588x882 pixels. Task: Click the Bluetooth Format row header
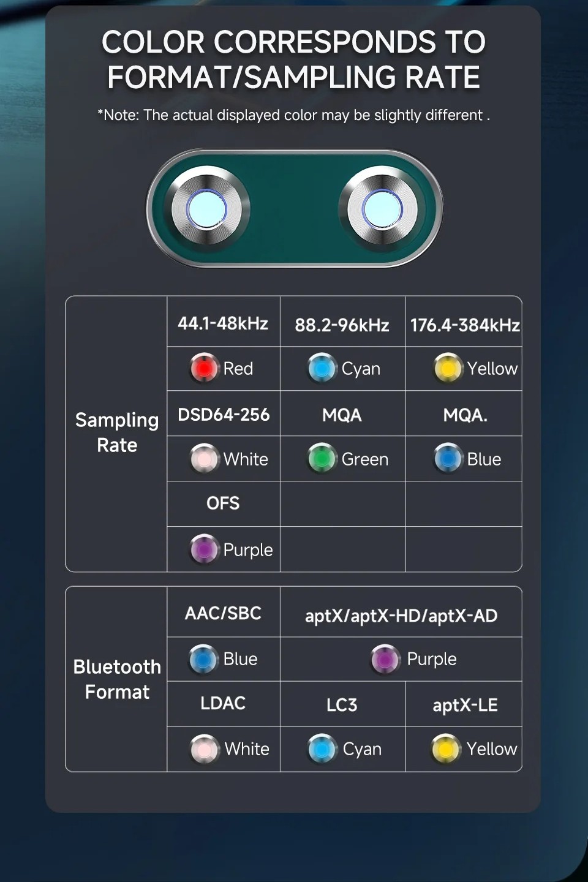[117, 679]
